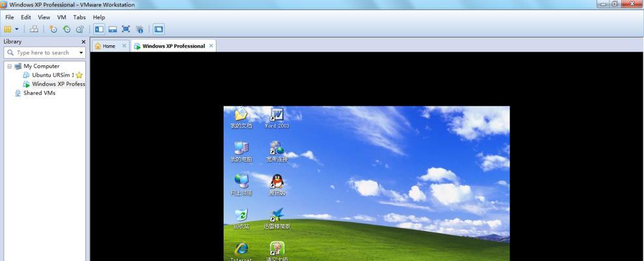Send Ctrl+Alt+Del to the virtual machine
Image resolution: width=644 pixels, height=261 pixels.
click(x=34, y=29)
